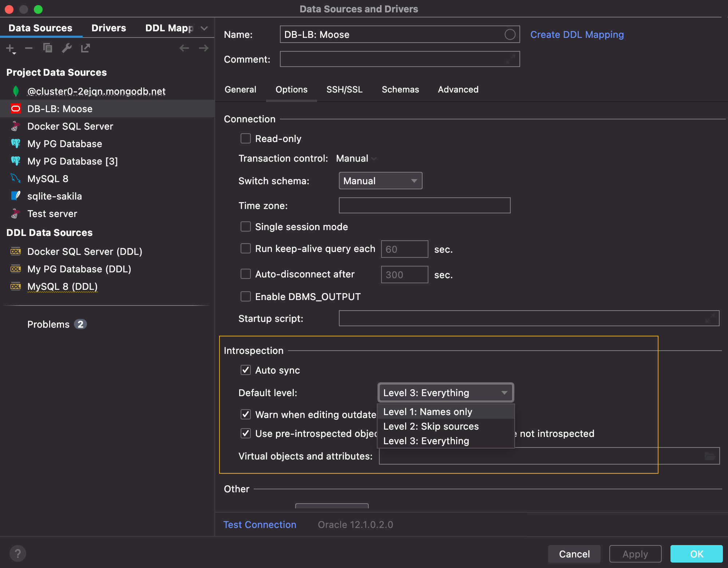Click the make global export icon

[x=86, y=48]
